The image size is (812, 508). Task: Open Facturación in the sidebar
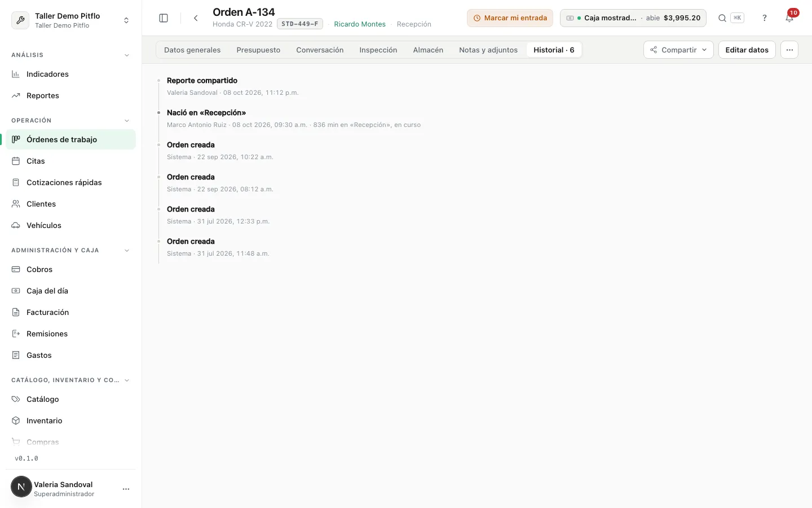[x=71, y=312]
